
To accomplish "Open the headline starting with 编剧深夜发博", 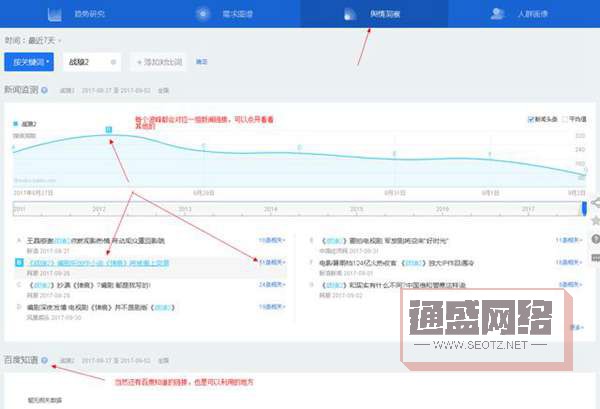I will click(101, 307).
